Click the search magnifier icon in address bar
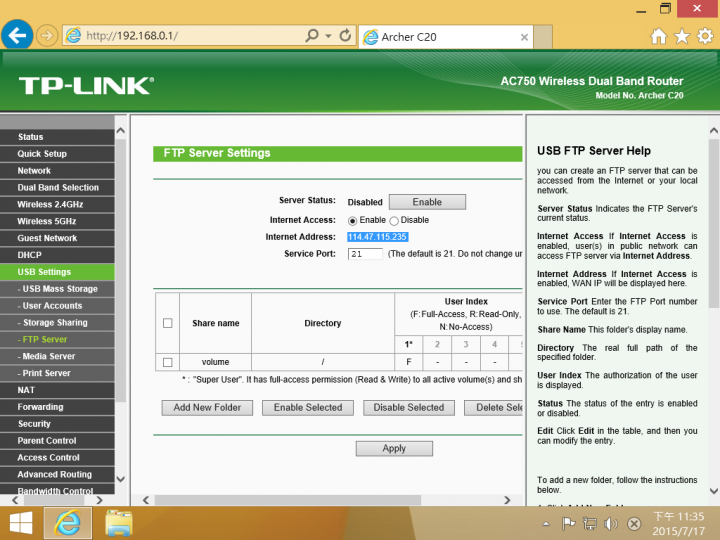 point(312,35)
